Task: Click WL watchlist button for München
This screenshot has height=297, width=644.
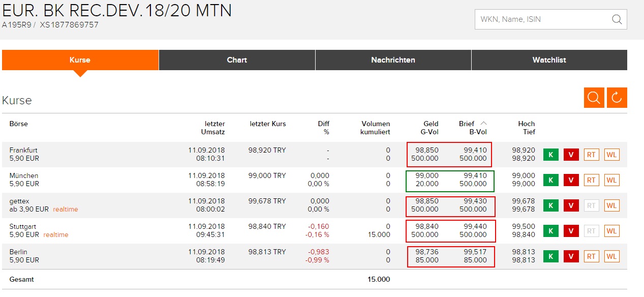Action: click(611, 180)
